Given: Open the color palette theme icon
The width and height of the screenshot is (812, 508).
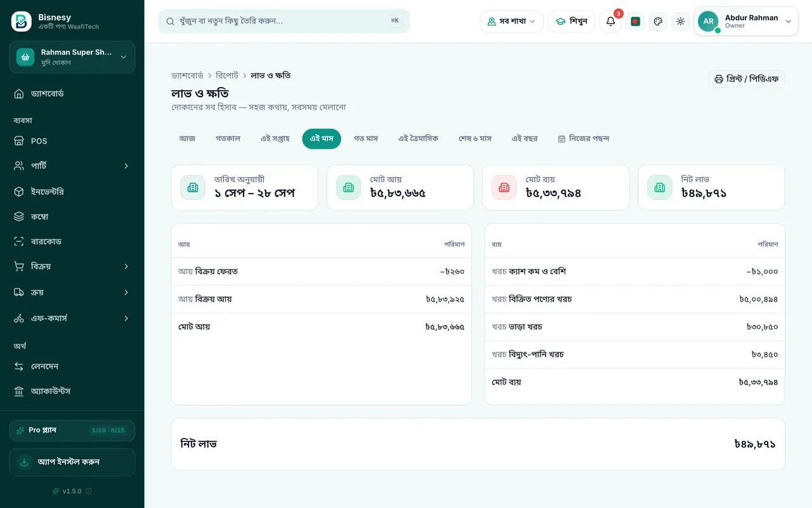Looking at the screenshot, I should pos(658,22).
